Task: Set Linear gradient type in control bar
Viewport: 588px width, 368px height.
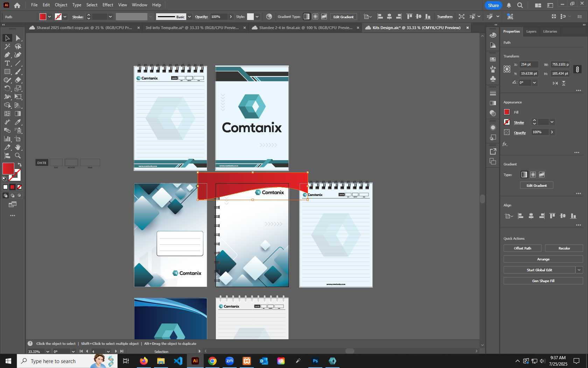Action: click(x=307, y=16)
